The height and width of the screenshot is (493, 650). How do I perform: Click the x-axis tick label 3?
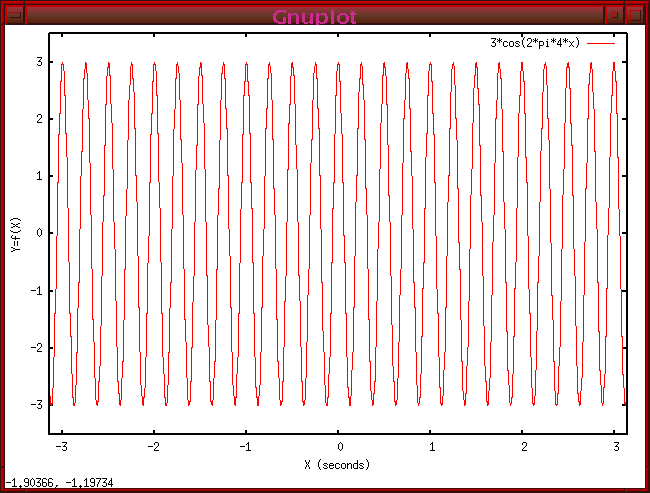pyautogui.click(x=614, y=447)
